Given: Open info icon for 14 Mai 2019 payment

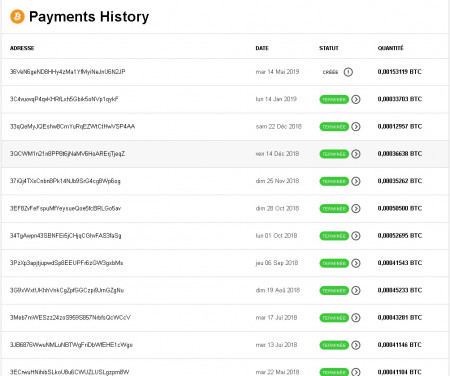Looking at the screenshot, I should pyautogui.click(x=348, y=72).
